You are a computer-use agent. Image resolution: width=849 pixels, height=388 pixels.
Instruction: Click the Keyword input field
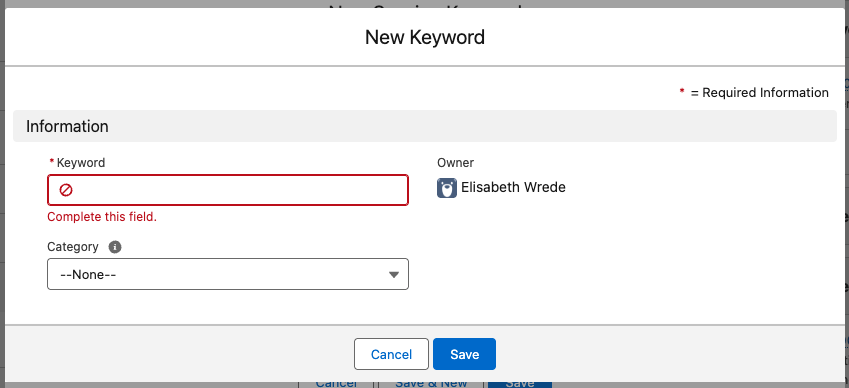[227, 190]
